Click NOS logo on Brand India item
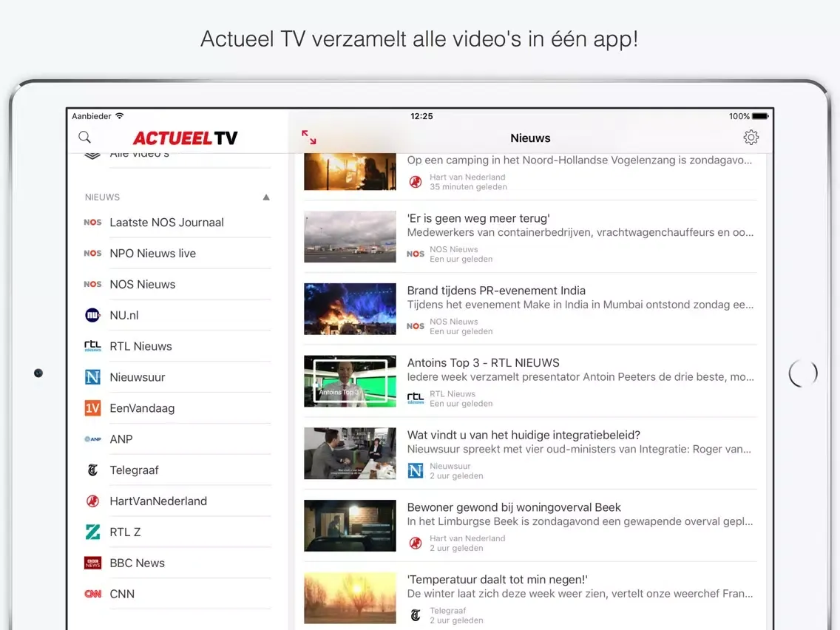 [x=416, y=326]
